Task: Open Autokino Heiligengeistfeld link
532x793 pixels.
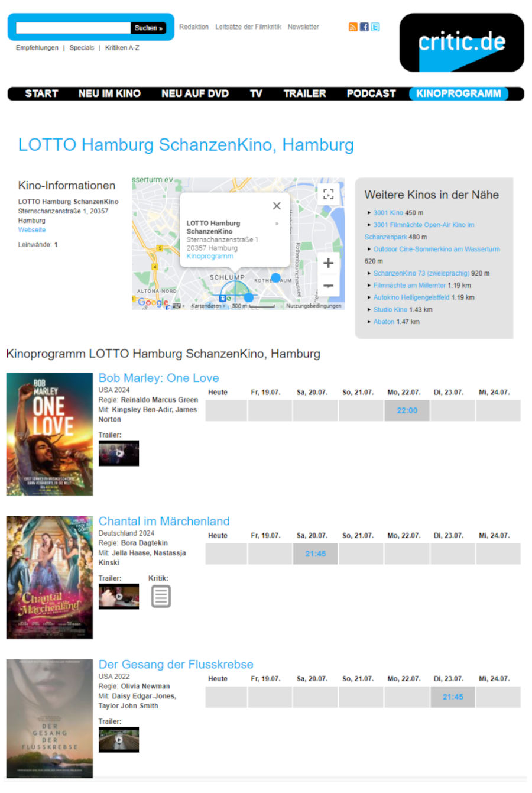Action: [411, 297]
